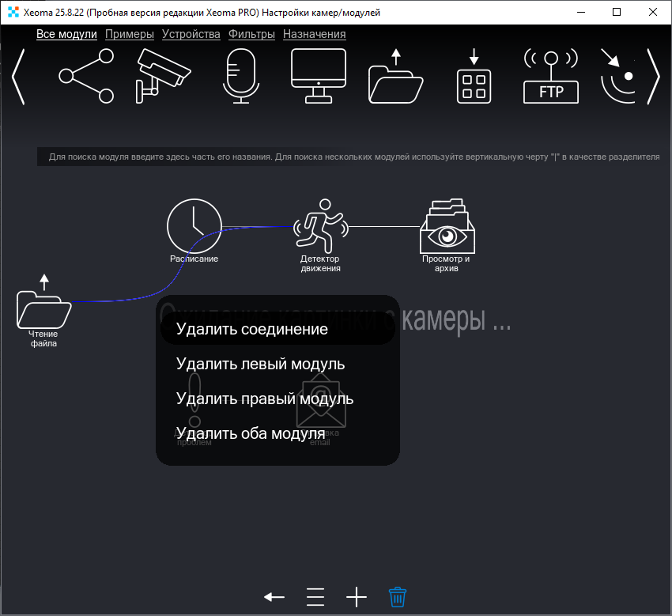Open the Schedule clock module in chain
The width and height of the screenshot is (672, 616).
click(x=194, y=226)
